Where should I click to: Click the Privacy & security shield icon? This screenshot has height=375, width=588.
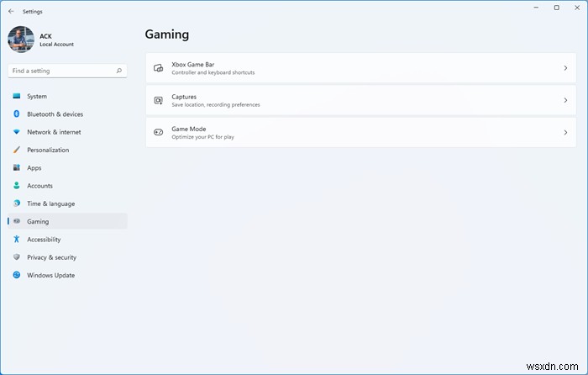coord(17,257)
